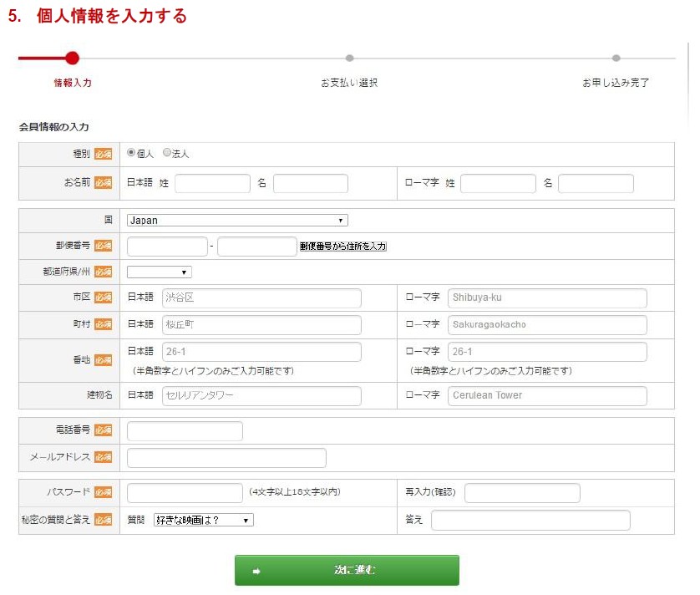700x595 pixels.
Task: Click the 必須 badge beside 都道府県/州
Action: (103, 272)
